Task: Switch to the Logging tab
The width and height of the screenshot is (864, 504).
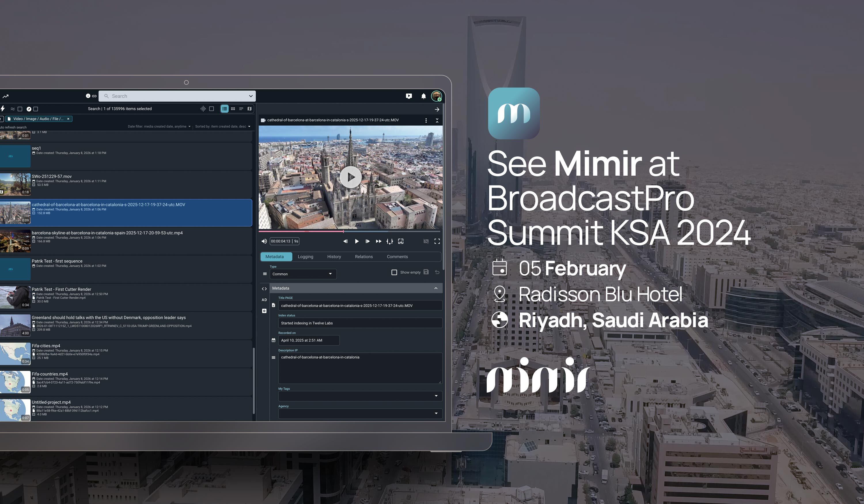Action: 305,257
